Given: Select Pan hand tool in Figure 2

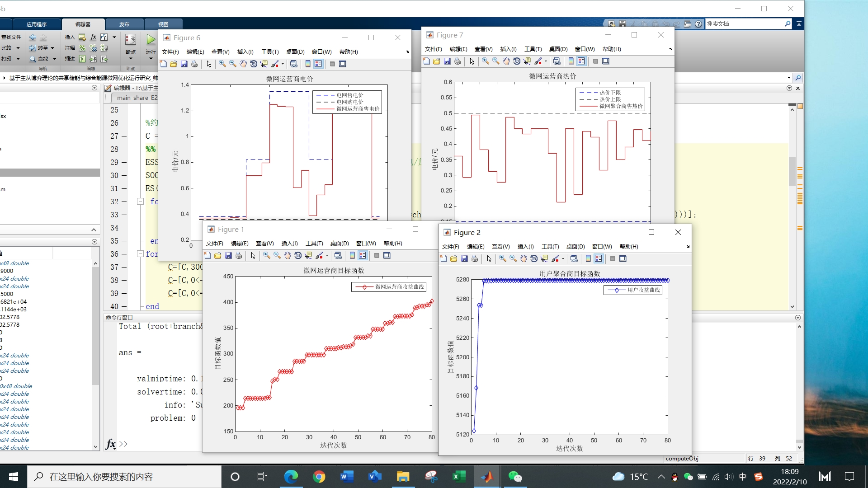Looking at the screenshot, I should click(x=524, y=258).
